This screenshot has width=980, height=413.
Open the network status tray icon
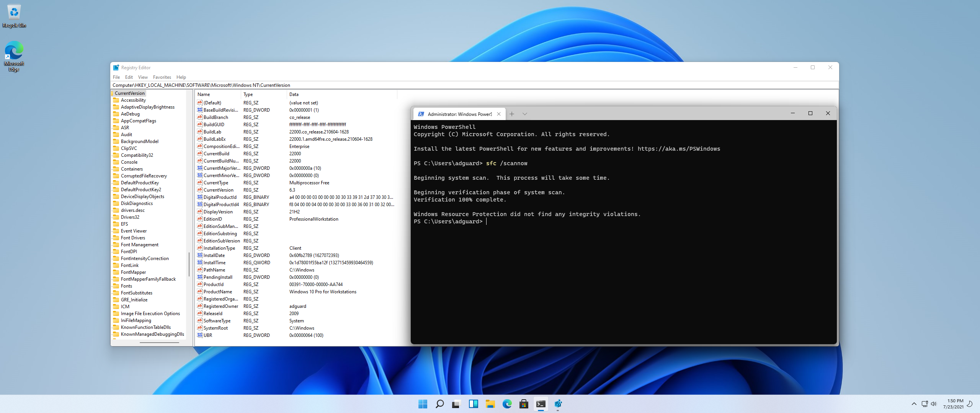pos(924,404)
